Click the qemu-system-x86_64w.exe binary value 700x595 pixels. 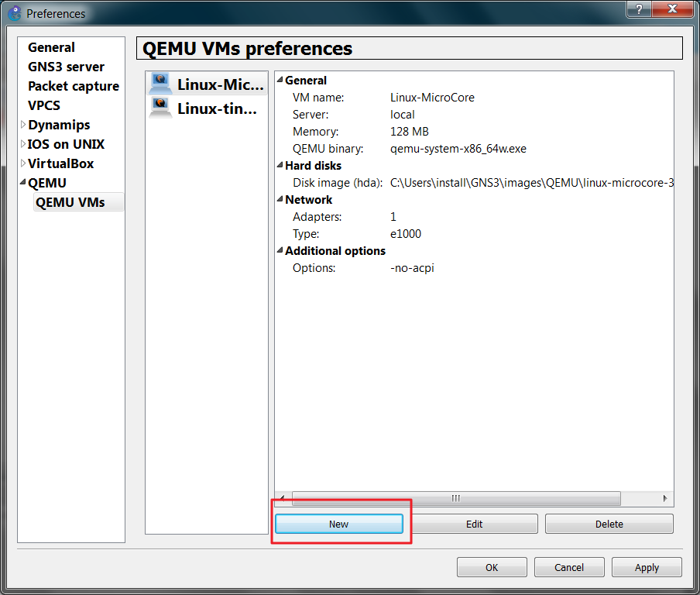458,148
